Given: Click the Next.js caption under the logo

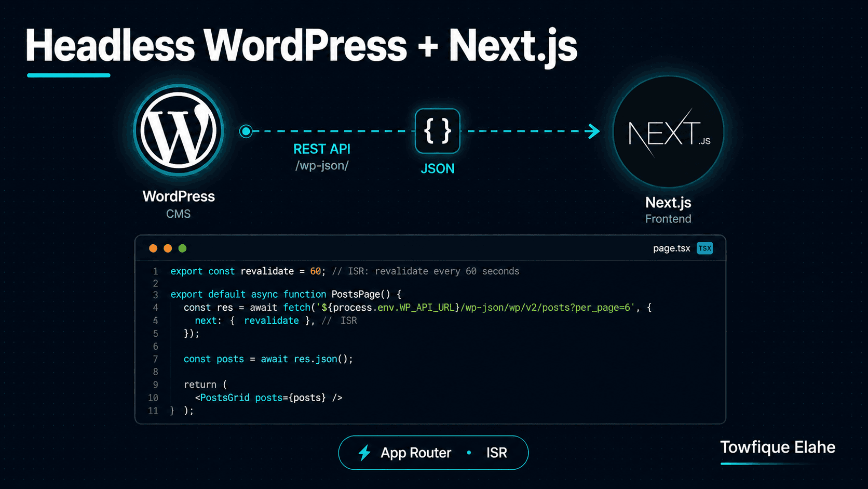Looking at the screenshot, I should (x=668, y=203).
